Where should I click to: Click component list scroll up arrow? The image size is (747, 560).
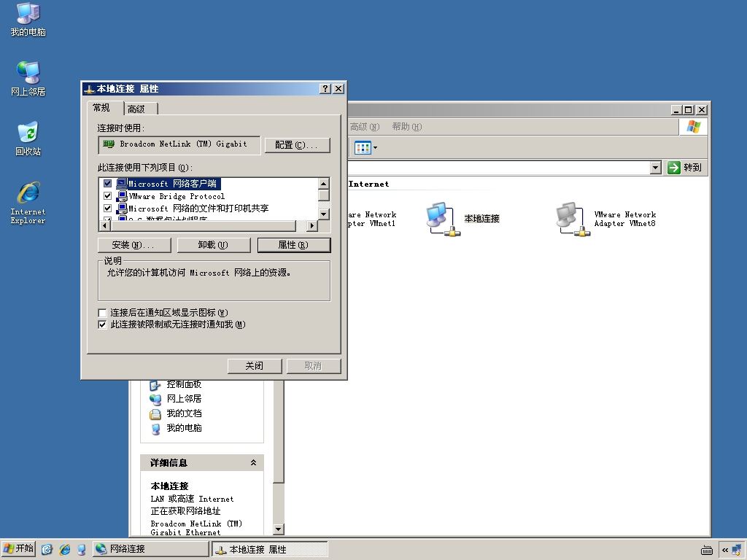(323, 184)
